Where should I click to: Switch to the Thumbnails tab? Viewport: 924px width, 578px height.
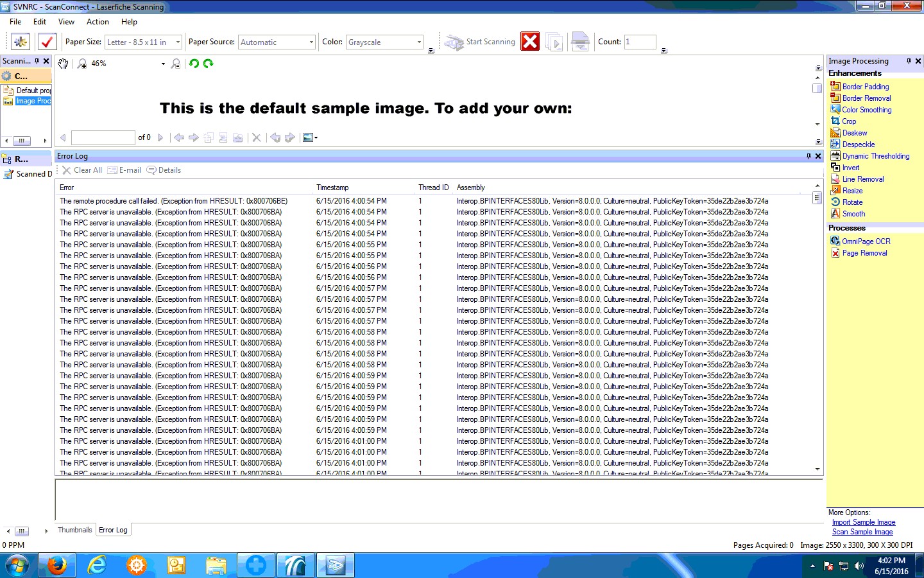click(74, 530)
